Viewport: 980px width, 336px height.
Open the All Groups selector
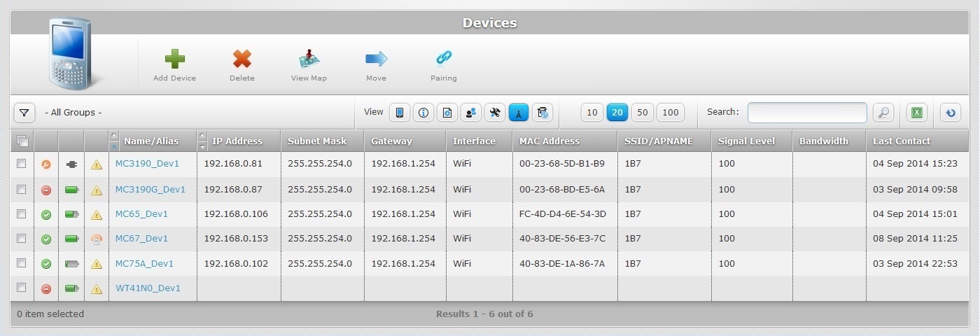point(73,113)
